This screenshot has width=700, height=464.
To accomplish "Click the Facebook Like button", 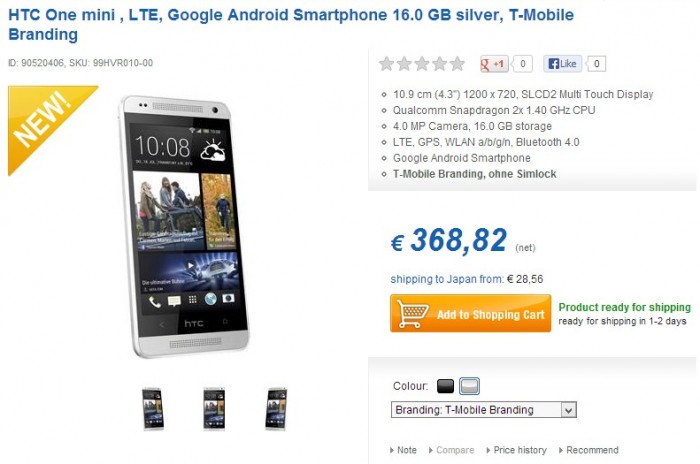I will pos(562,64).
